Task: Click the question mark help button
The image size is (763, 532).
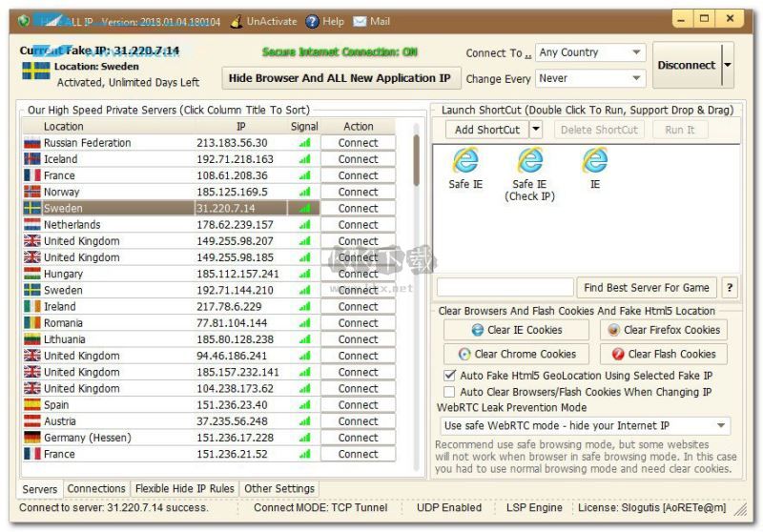Action: pos(729,288)
